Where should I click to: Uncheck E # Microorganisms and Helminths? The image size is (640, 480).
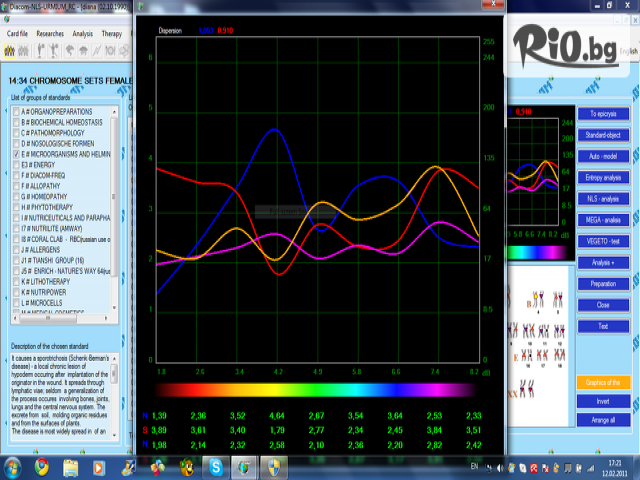(15, 155)
